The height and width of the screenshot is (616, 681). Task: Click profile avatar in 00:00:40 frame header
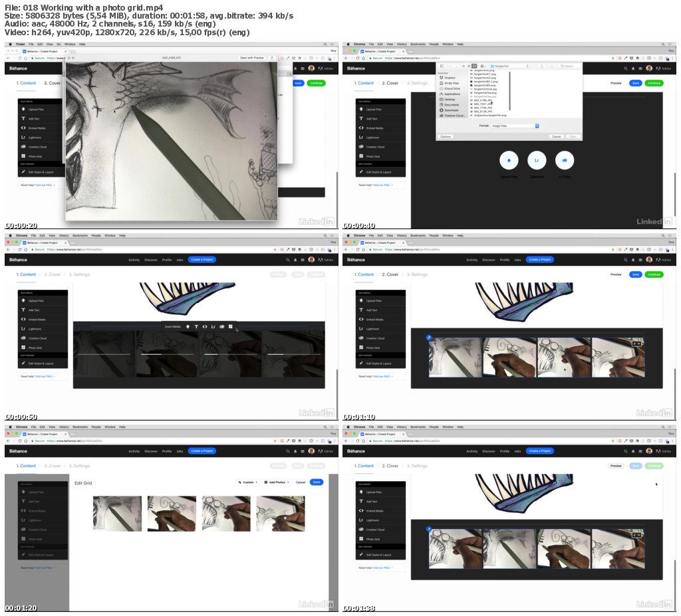649,68
